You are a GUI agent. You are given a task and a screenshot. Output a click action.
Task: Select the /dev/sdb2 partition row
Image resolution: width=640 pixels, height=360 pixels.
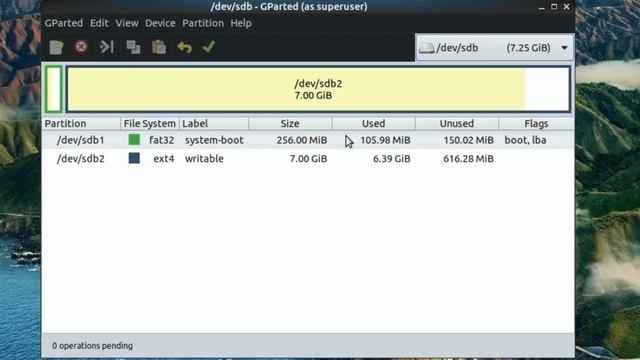pyautogui.click(x=308, y=158)
